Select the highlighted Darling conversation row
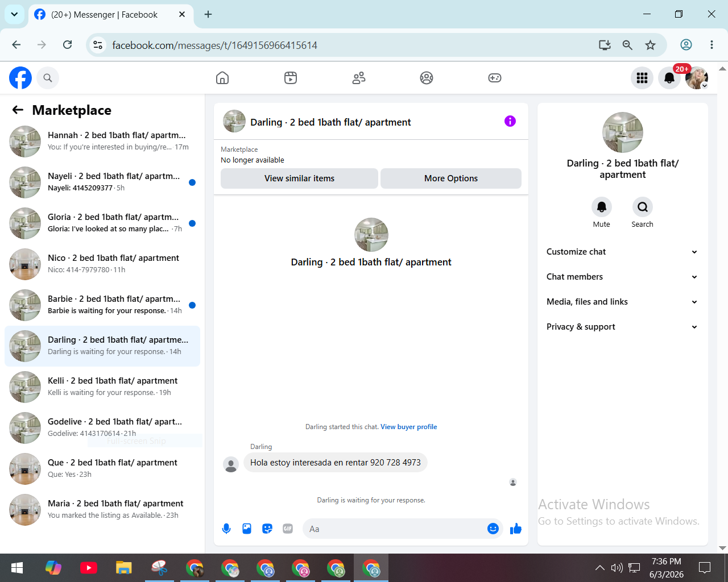The image size is (728, 582). [x=102, y=346]
